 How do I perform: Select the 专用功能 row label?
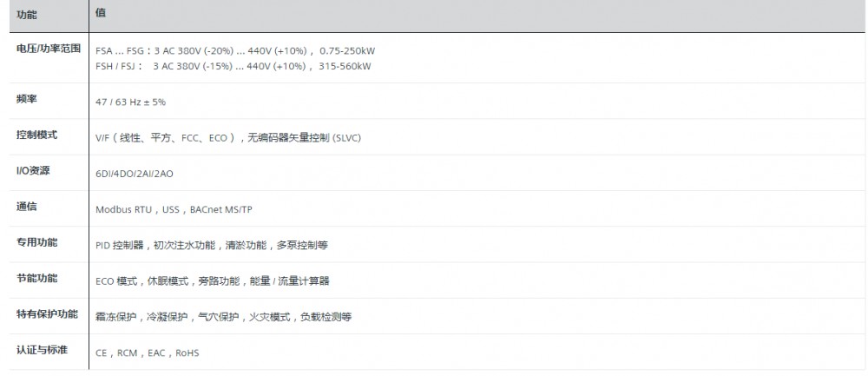click(37, 242)
